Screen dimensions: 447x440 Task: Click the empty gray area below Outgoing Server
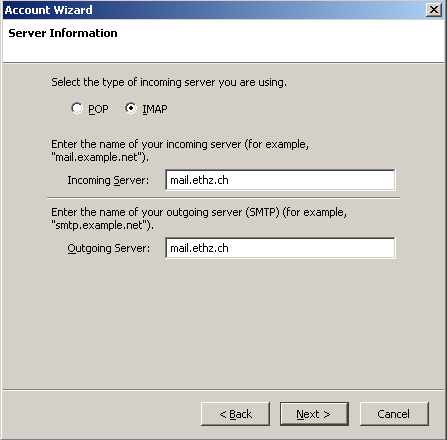(x=223, y=323)
